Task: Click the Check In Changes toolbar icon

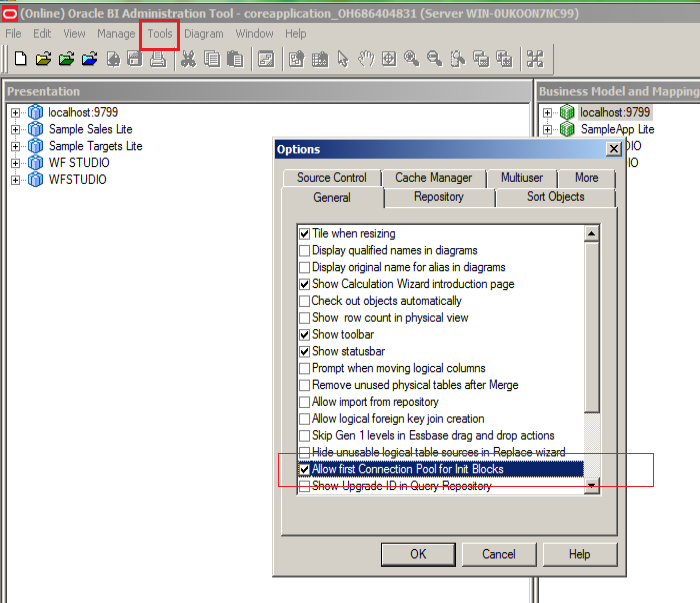Action: (x=113, y=58)
